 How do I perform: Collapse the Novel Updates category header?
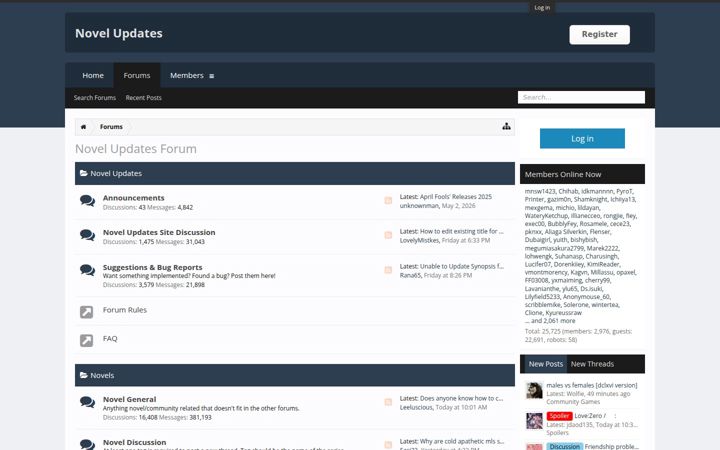tap(295, 173)
